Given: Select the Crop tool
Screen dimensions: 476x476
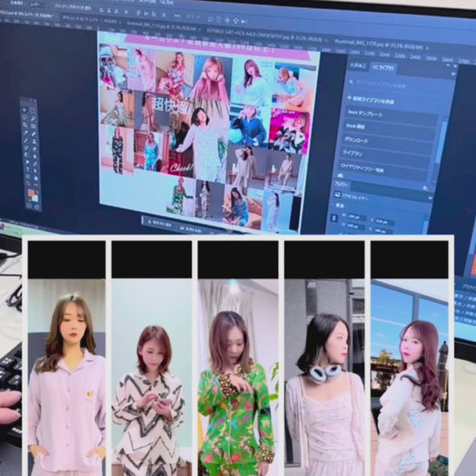Looking at the screenshot, I should click(26, 125).
